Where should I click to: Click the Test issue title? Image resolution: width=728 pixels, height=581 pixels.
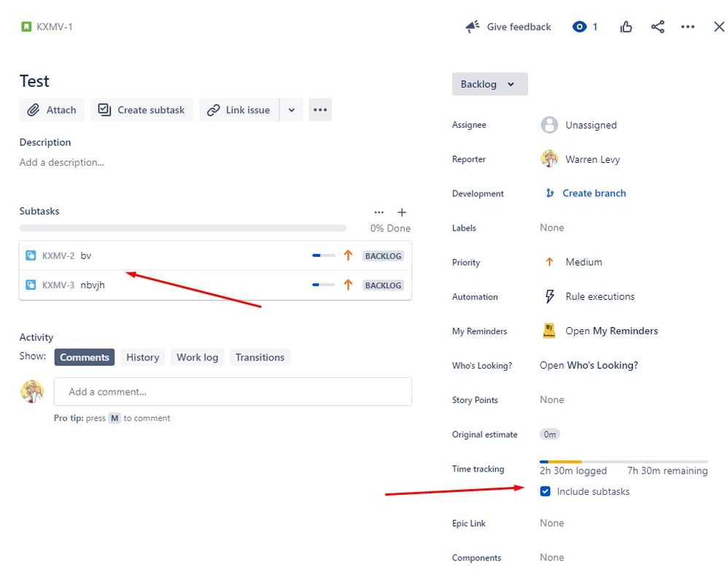(34, 81)
